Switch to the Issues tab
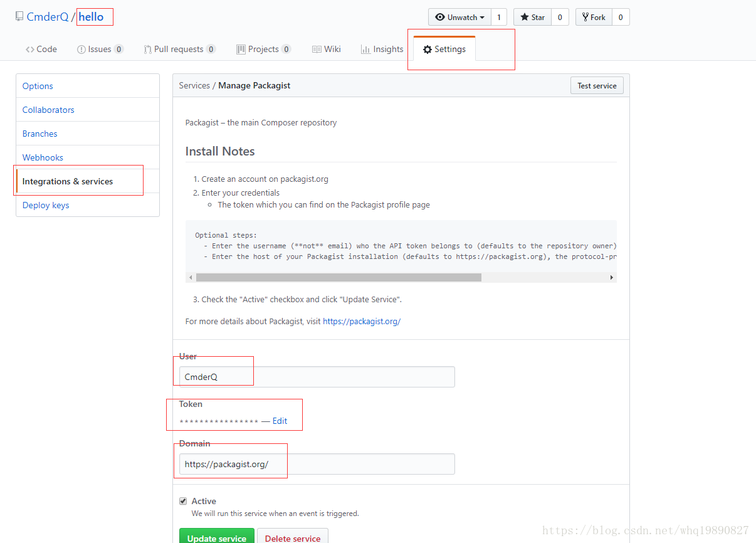Screen dimensions: 756x543 click(100, 50)
